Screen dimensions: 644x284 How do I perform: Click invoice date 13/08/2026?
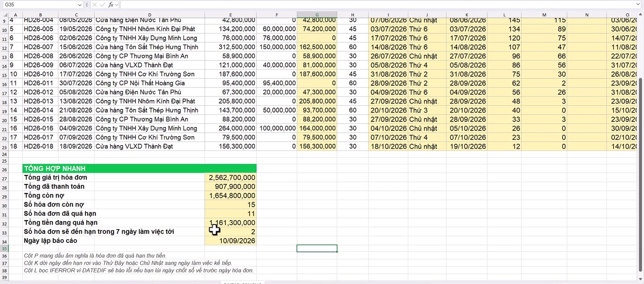[x=76, y=101]
